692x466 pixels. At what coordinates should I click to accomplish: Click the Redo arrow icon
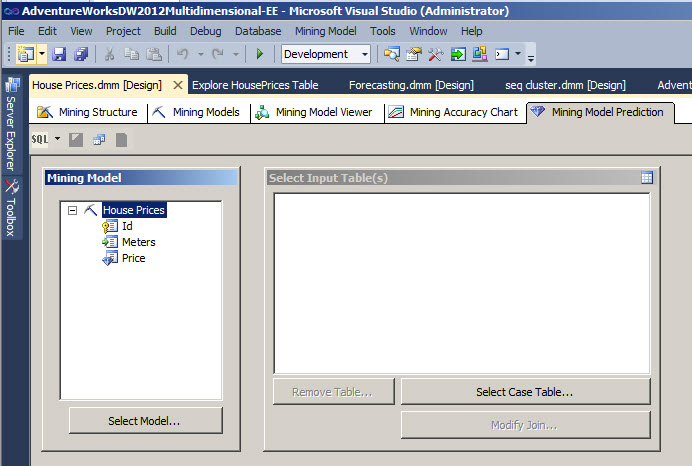[218, 54]
